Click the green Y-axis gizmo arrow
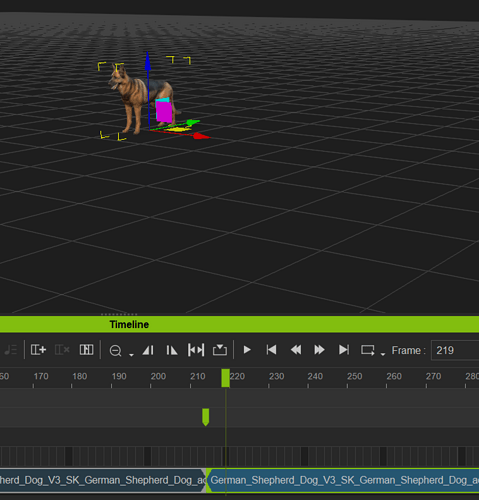 point(193,123)
